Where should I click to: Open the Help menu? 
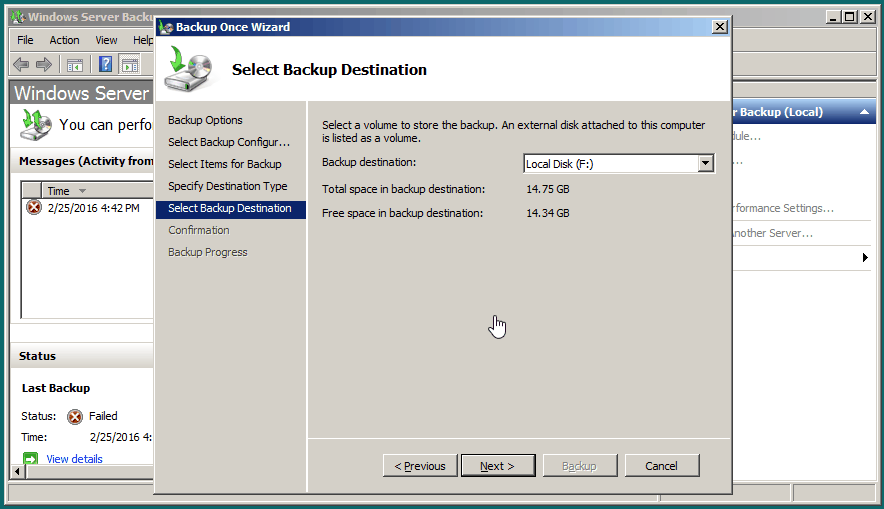coord(143,40)
